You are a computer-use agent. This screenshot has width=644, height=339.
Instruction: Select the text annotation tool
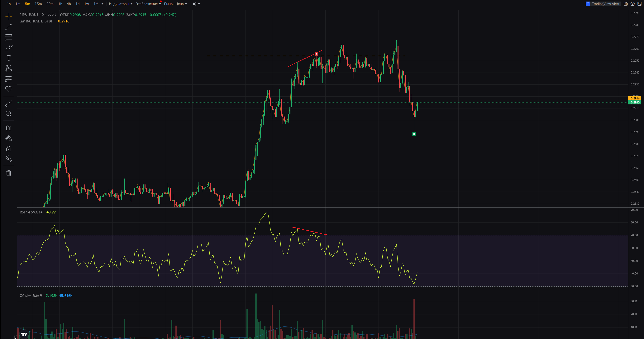coord(8,58)
